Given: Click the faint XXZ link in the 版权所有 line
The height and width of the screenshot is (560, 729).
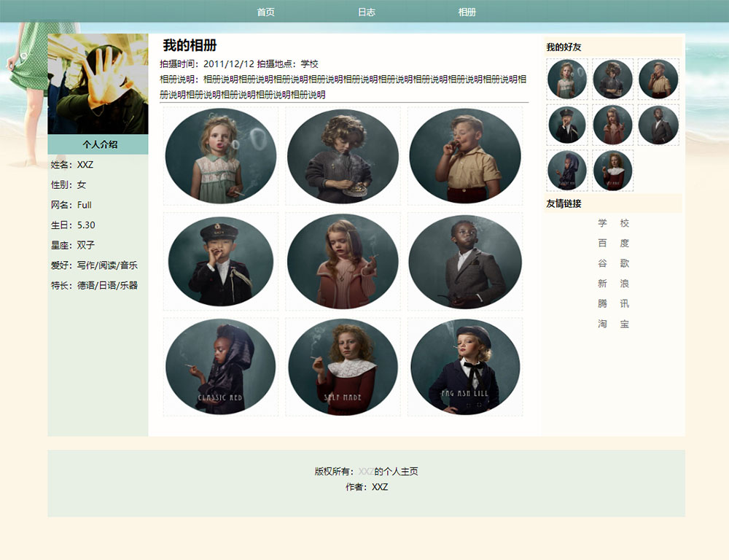Looking at the screenshot, I should [x=366, y=472].
